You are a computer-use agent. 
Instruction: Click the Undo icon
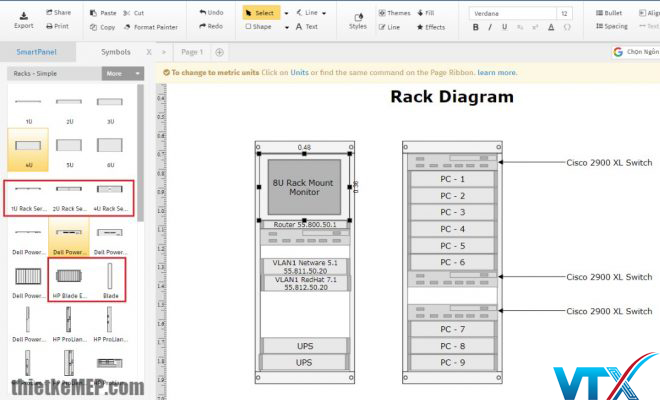211,13
